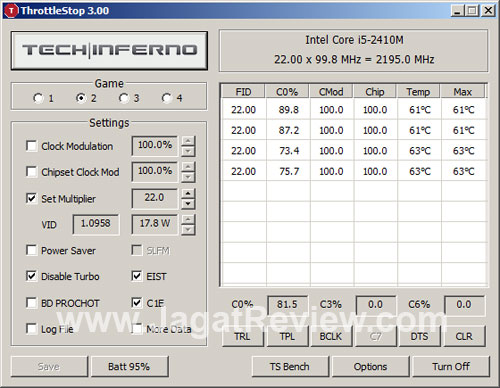Open TS Bench
Screen dimensions: 500x388
[x=290, y=367]
